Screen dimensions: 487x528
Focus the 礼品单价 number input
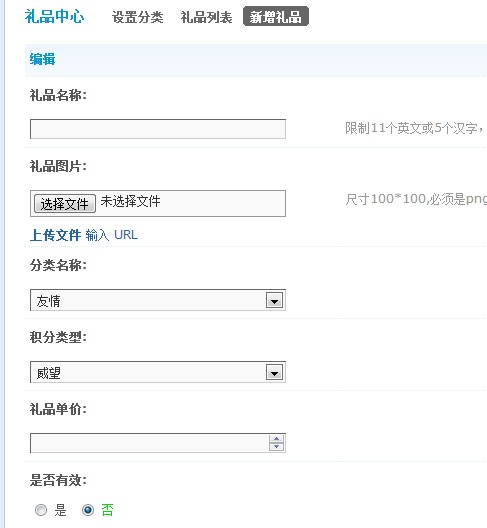point(158,443)
